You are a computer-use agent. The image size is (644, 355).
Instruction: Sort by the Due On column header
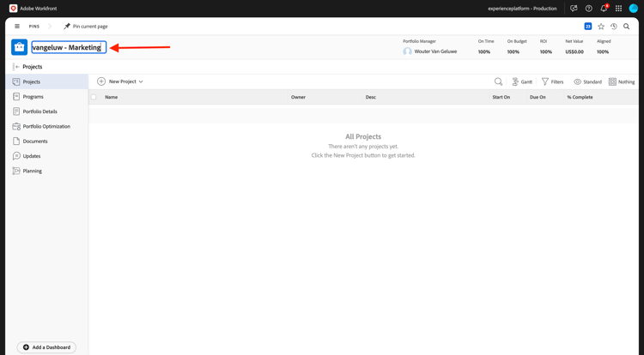point(538,97)
